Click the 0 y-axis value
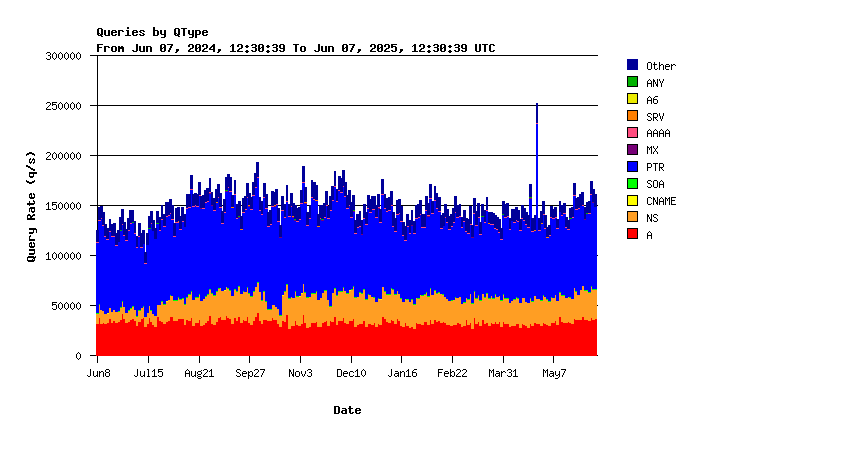 (x=79, y=356)
